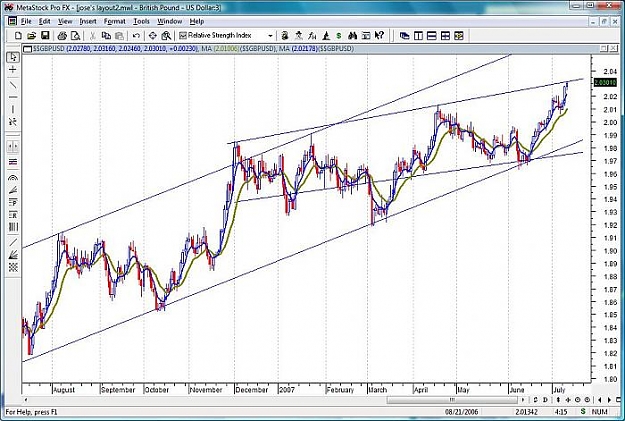Activate the context Help pointer icon
The image size is (625, 421).
click(x=379, y=36)
